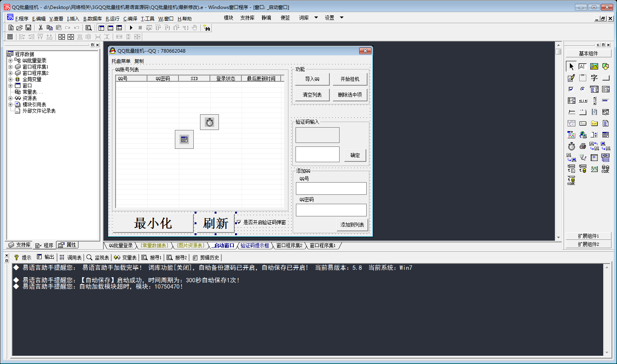Click the New file toolbar icon
The image size is (617, 364).
[x=11, y=28]
